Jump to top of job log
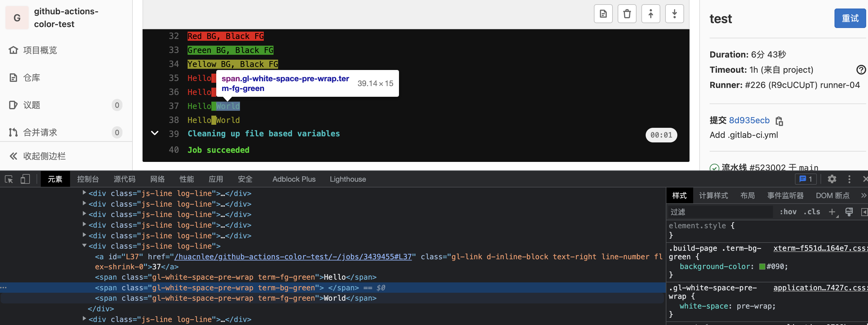The image size is (868, 325). [x=651, y=14]
